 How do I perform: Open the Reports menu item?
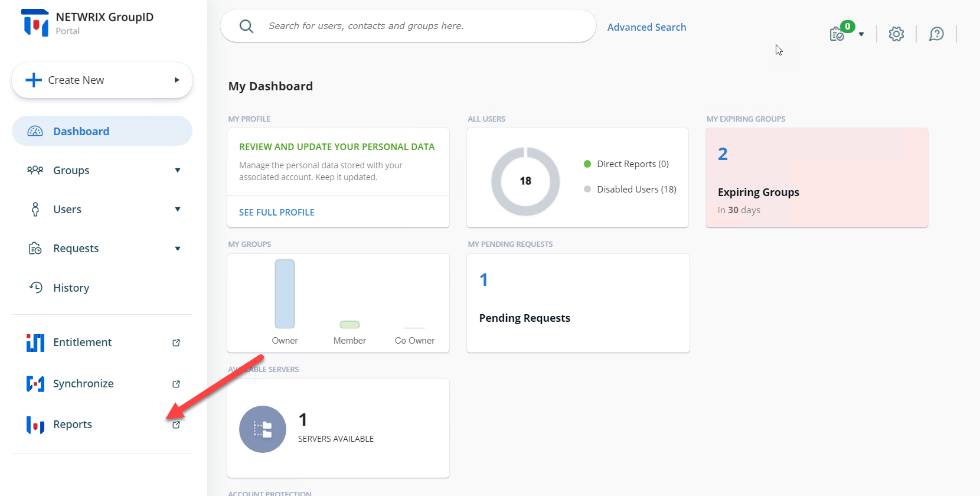pos(102,425)
